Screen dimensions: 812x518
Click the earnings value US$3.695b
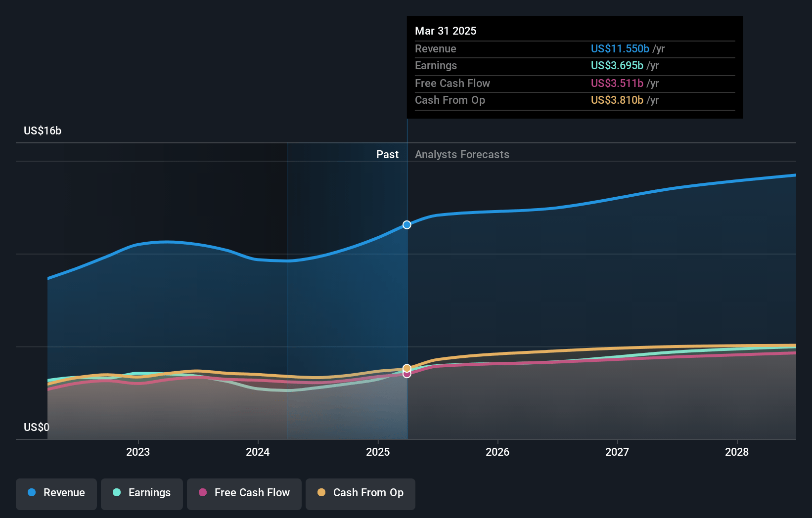(617, 65)
